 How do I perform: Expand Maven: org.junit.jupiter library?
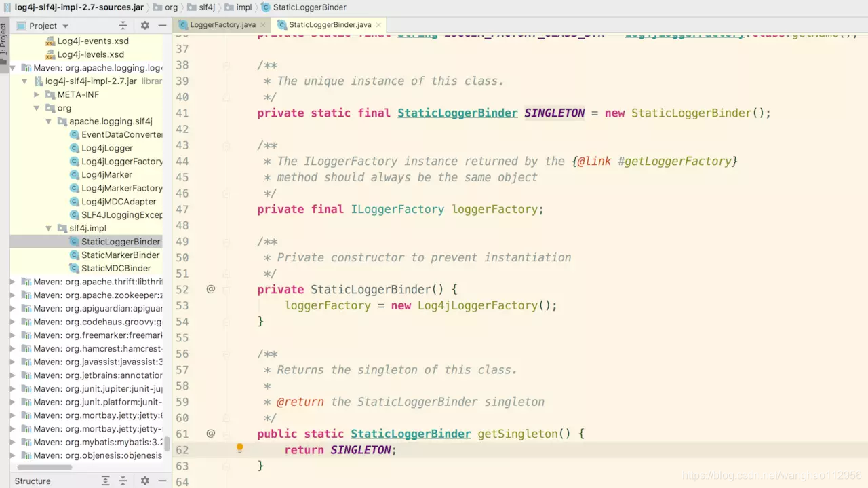pyautogui.click(x=14, y=389)
